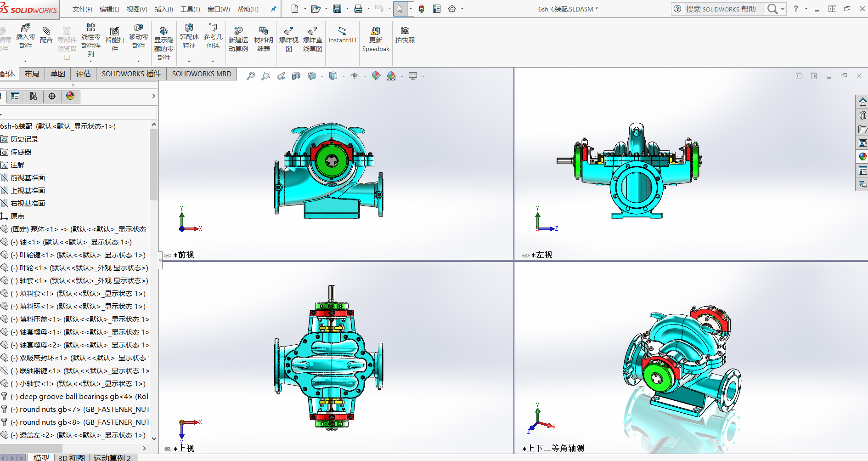
Task: Toggle view link icon beside *上视
Action: point(168,449)
